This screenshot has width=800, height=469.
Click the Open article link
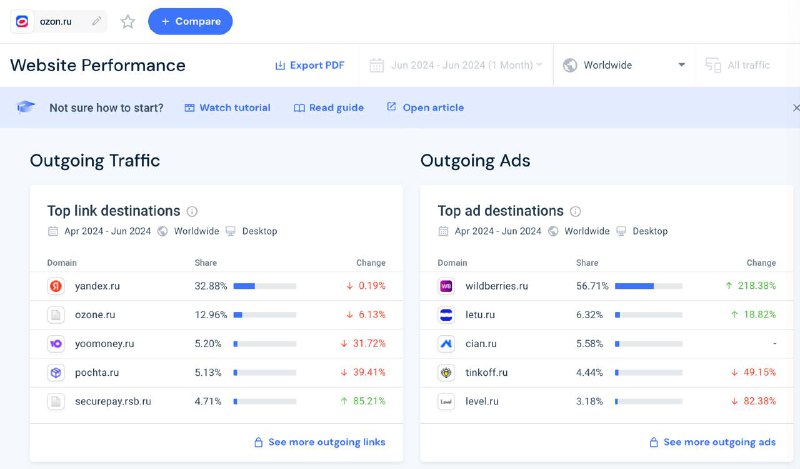(426, 107)
